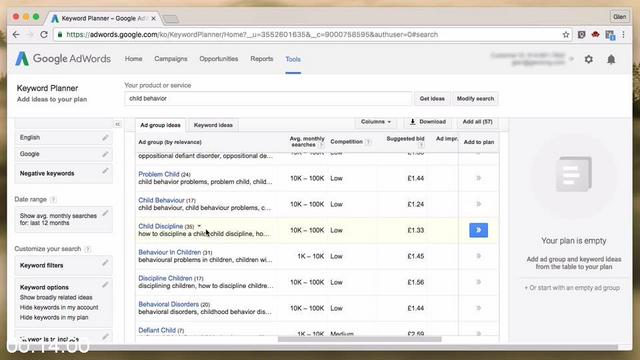Image resolution: width=640 pixels, height=360 pixels.
Task: Add Discipline Children group to plan
Action: click(x=478, y=282)
